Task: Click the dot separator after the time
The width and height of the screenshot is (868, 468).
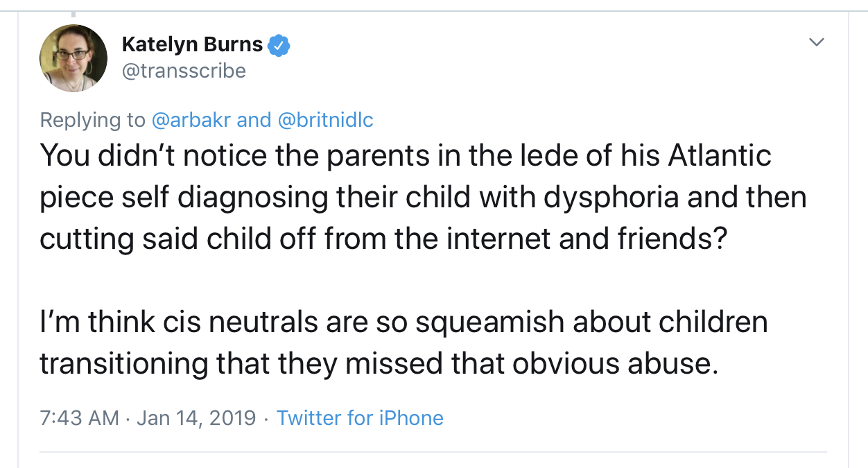Action: coord(128,419)
